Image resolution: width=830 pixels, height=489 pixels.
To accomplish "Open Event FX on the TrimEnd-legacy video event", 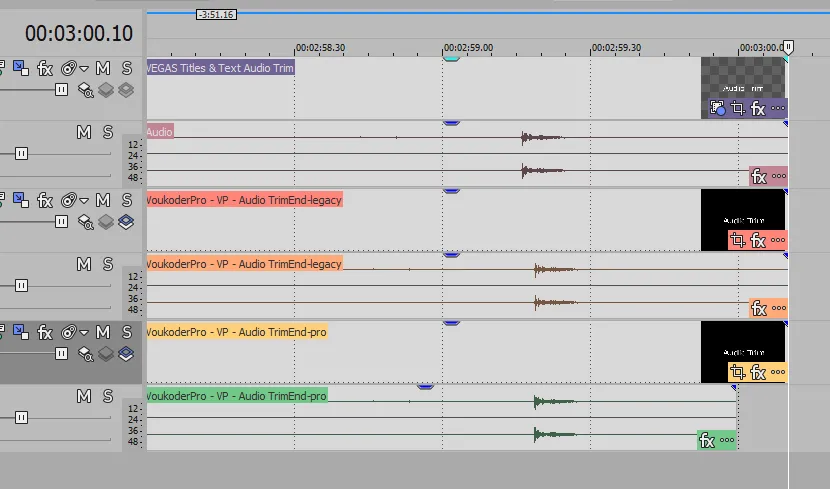I will [x=758, y=241].
